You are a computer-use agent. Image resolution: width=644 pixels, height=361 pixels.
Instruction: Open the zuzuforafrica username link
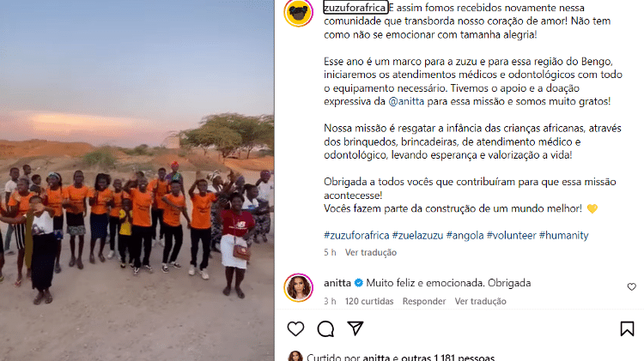[x=355, y=8]
